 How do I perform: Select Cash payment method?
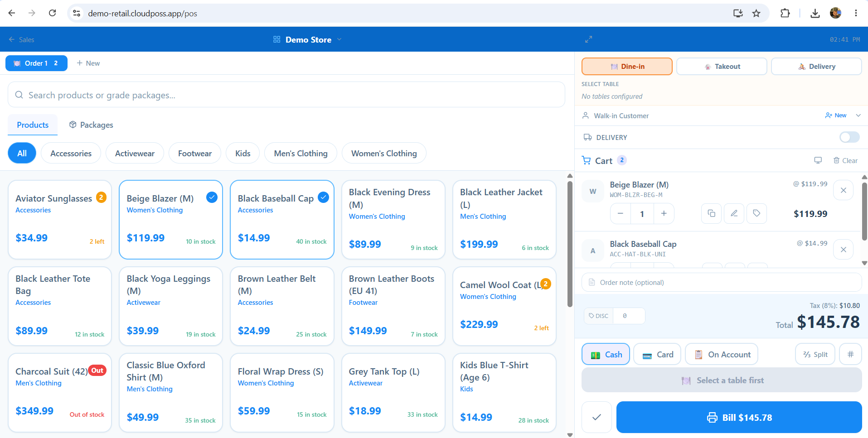click(606, 354)
